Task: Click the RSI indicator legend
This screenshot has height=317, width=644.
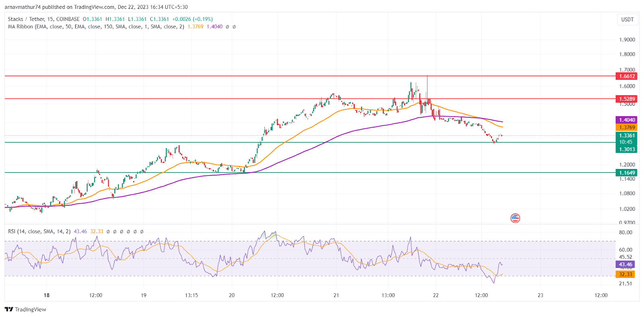Action: click(x=39, y=231)
